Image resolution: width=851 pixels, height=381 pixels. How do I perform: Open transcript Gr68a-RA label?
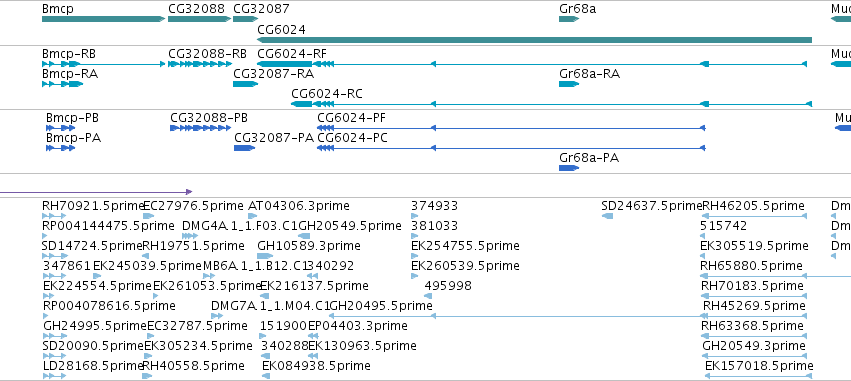pos(589,74)
